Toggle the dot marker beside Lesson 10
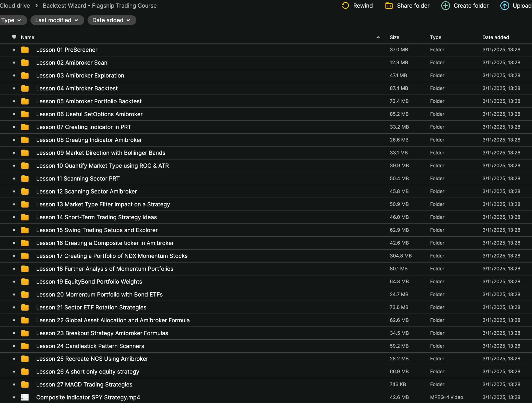This screenshot has width=532, height=403. [14, 166]
